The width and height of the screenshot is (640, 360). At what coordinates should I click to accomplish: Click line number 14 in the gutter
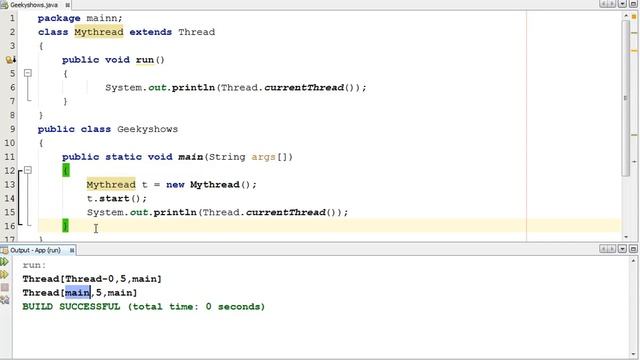tap(10, 199)
